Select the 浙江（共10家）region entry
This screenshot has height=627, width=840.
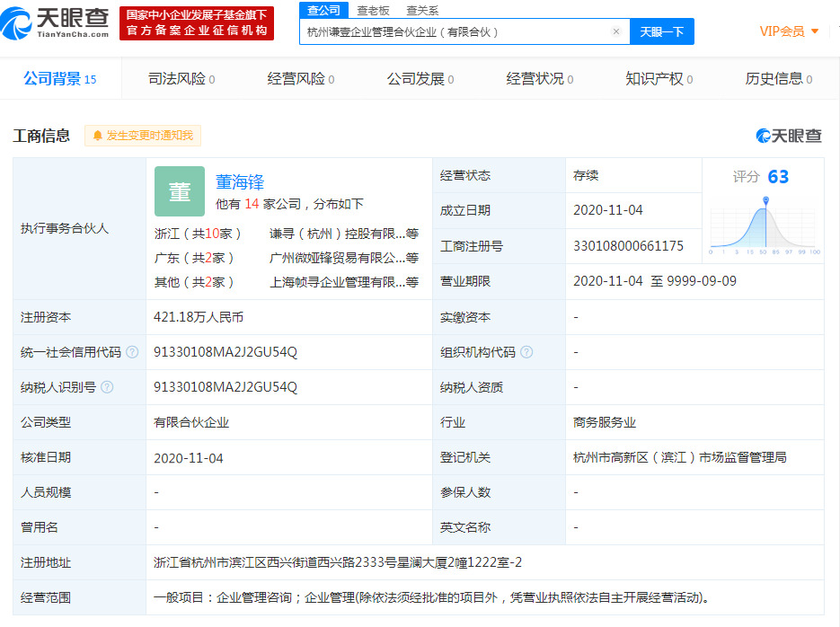coord(198,234)
